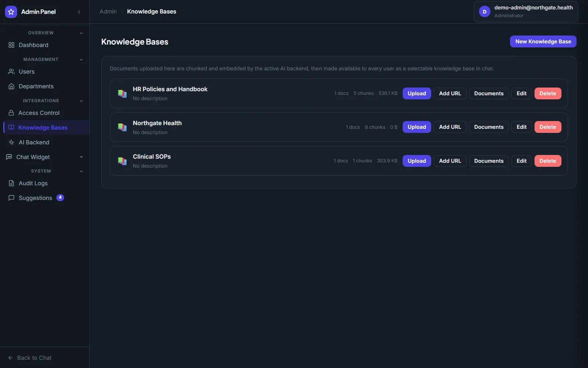Edit Northgate Health knowledge base
Image resolution: width=588 pixels, height=368 pixels.
click(x=521, y=127)
